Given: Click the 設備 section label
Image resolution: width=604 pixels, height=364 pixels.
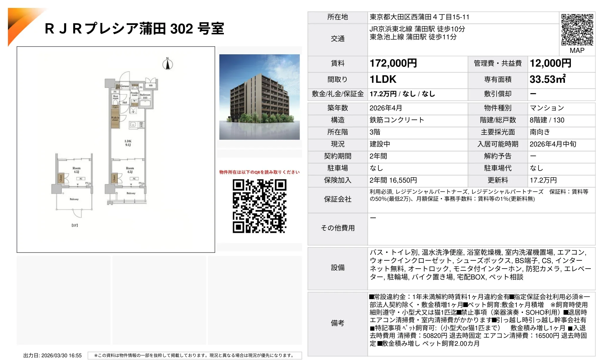Looking at the screenshot, I should click(338, 268).
